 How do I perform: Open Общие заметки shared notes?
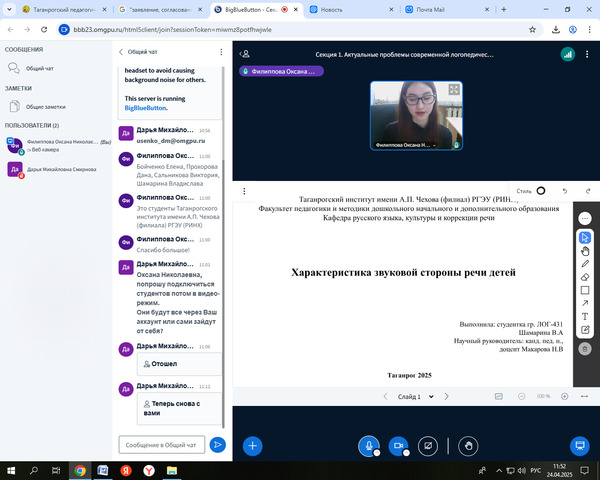(47, 106)
